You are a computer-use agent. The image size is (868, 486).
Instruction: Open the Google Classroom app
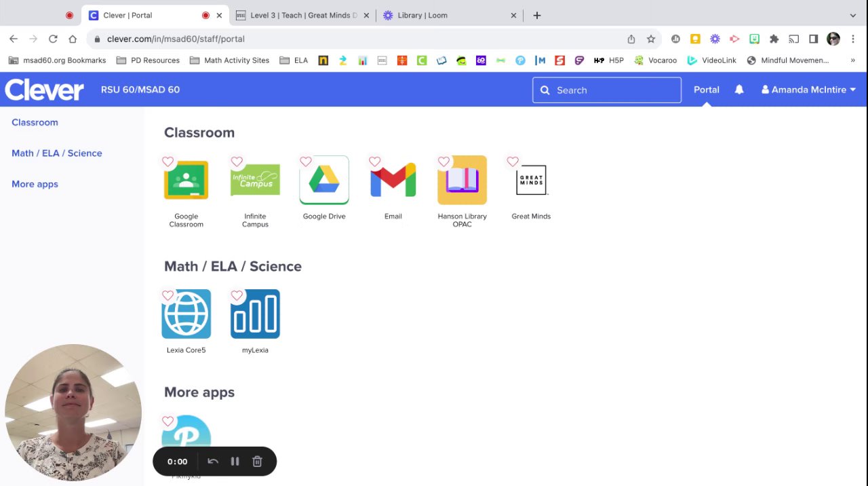click(186, 180)
